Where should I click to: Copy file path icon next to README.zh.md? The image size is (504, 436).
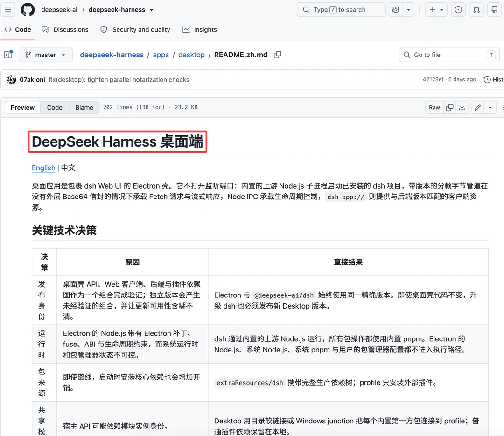pyautogui.click(x=277, y=55)
